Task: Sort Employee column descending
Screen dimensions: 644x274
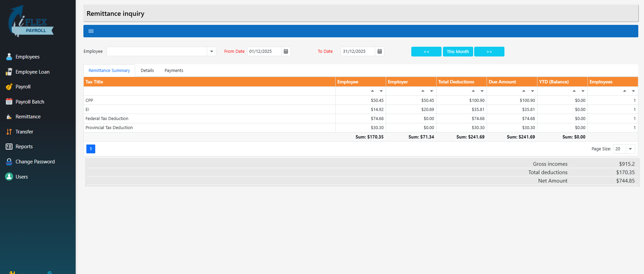Action: (381, 91)
